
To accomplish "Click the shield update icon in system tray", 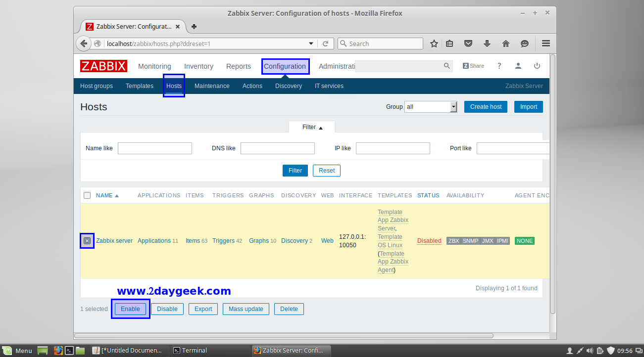I will click(611, 351).
